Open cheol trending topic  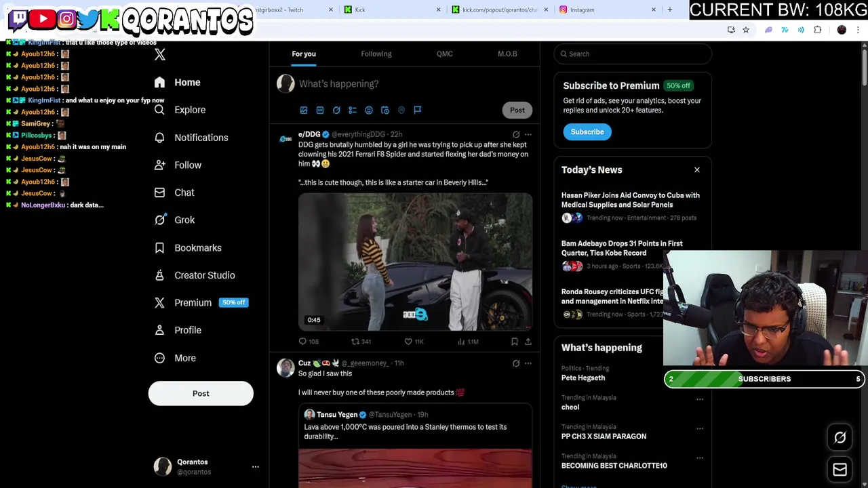click(570, 407)
